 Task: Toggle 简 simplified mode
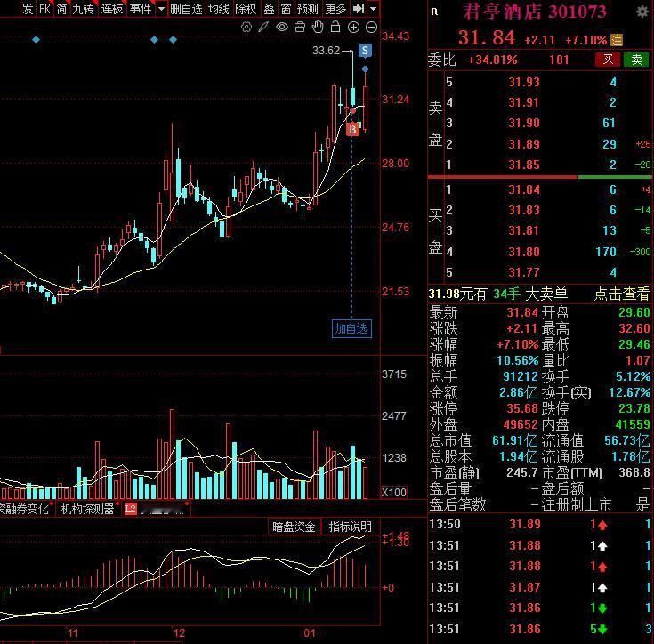tap(61, 8)
